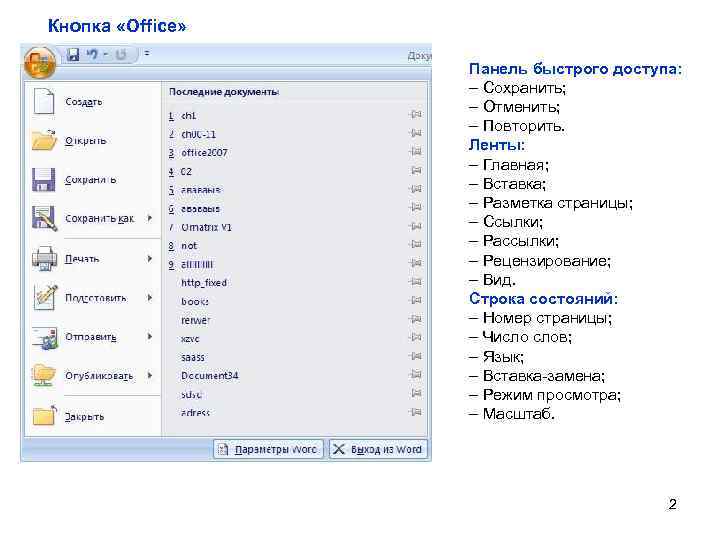
Task: Pin the not document to the list
Action: click(416, 244)
